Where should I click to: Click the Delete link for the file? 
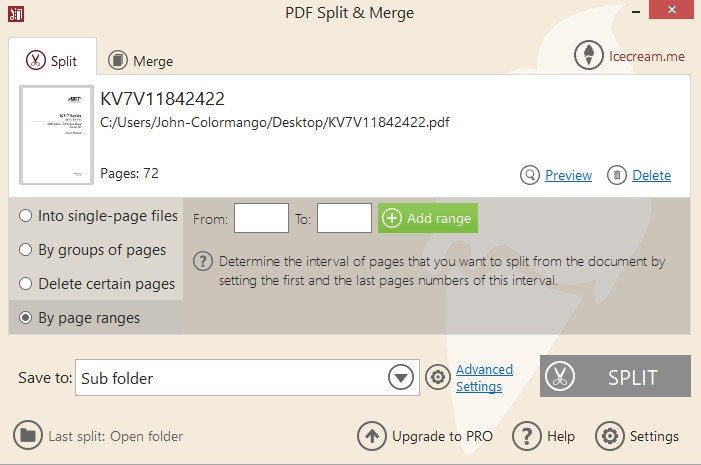coord(651,175)
